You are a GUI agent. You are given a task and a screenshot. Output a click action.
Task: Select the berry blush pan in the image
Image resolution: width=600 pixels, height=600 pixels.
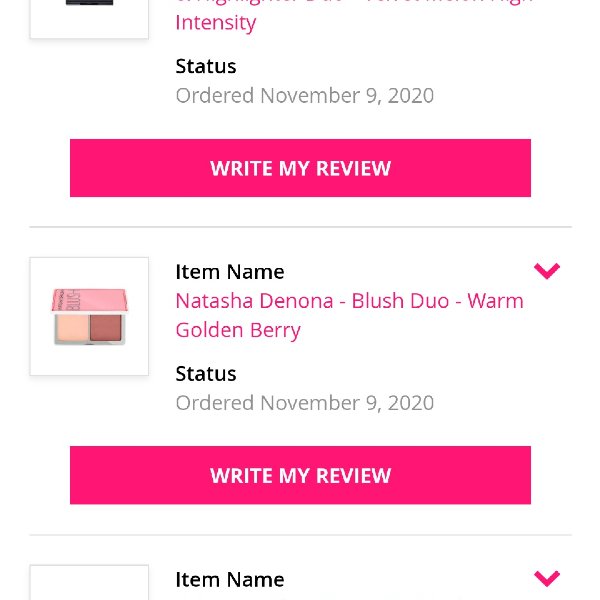pyautogui.click(x=106, y=328)
